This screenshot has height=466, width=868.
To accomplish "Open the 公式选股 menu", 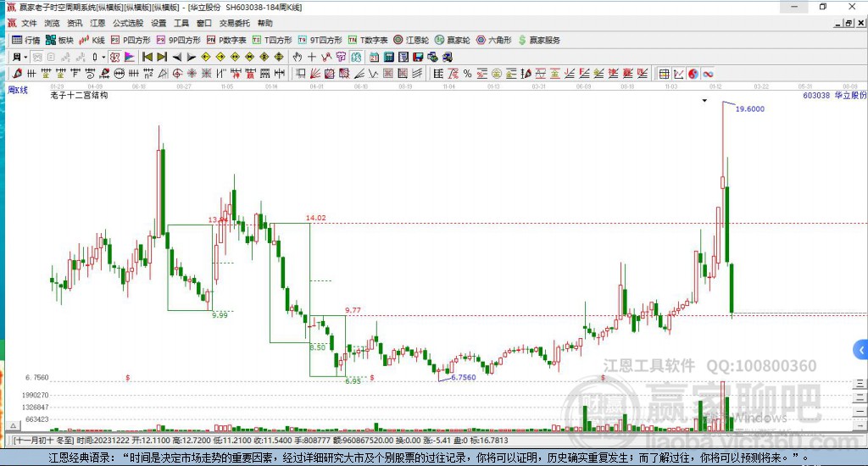I will [x=128, y=23].
